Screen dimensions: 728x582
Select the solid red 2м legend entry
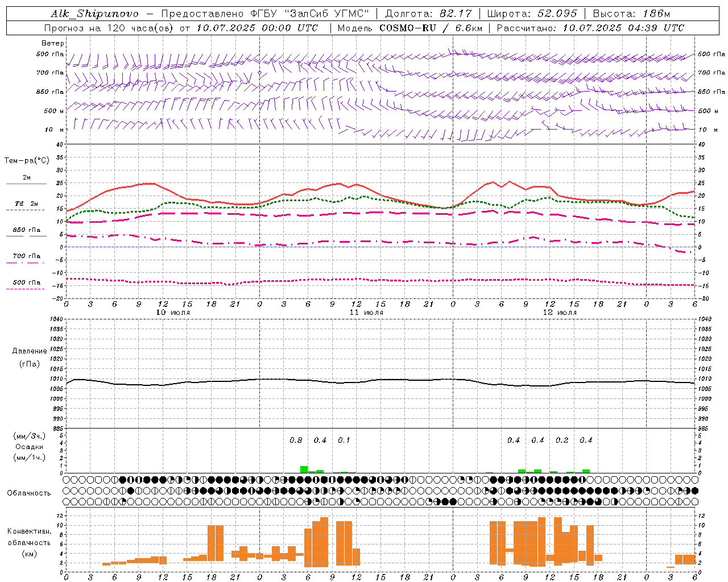coord(26,180)
